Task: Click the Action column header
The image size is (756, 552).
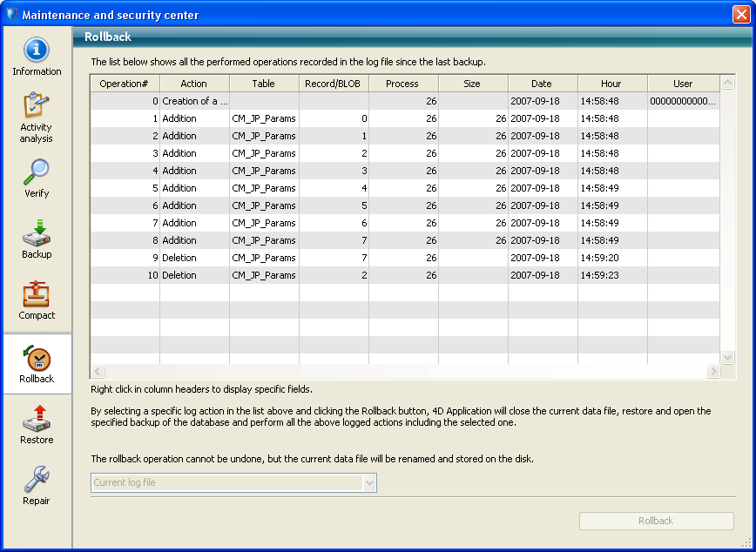Action: click(x=194, y=84)
